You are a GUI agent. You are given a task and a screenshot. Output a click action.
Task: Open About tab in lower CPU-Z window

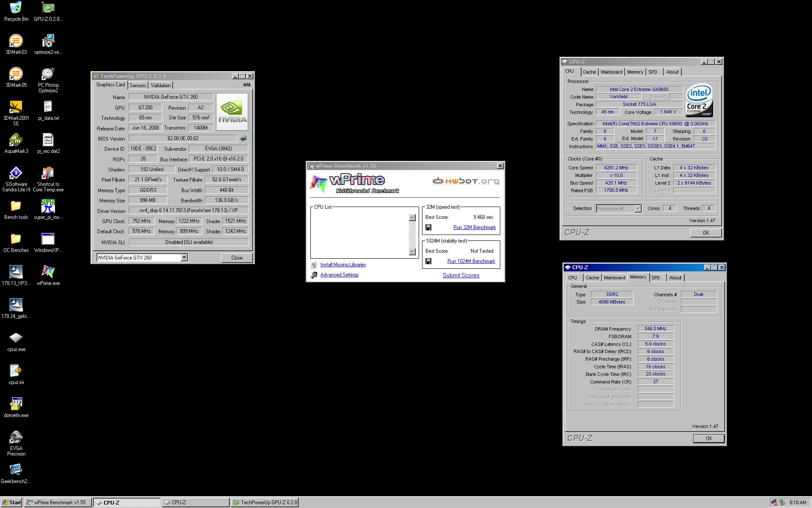coord(675,278)
